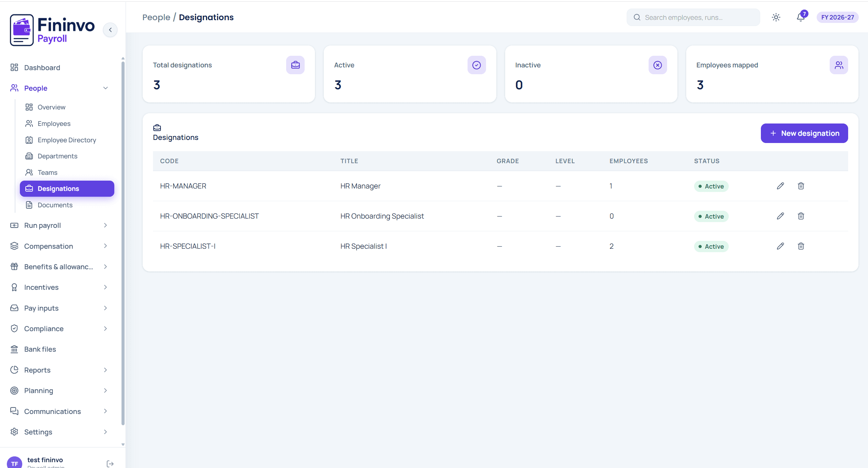Click People breadcrumb link

coord(156,17)
